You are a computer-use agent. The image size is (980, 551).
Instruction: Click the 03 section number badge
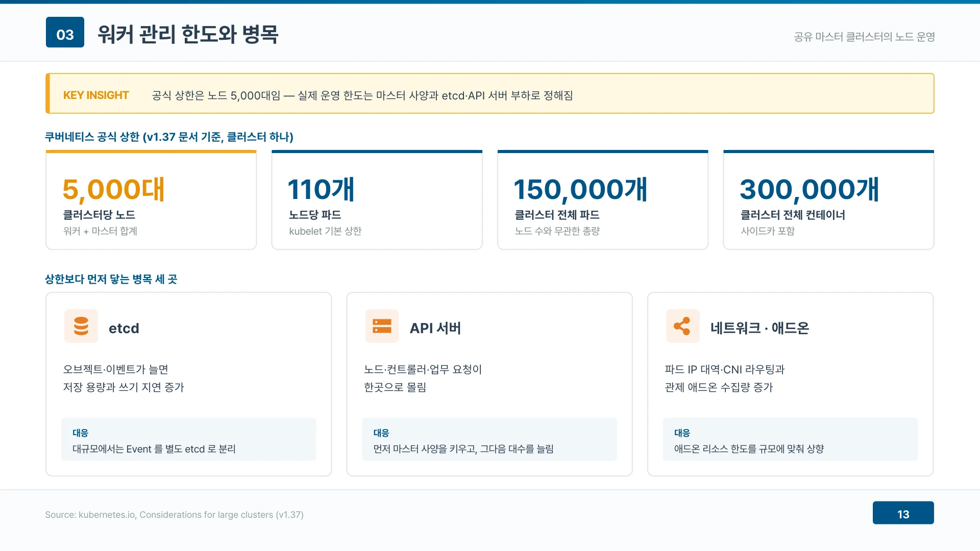tap(65, 32)
